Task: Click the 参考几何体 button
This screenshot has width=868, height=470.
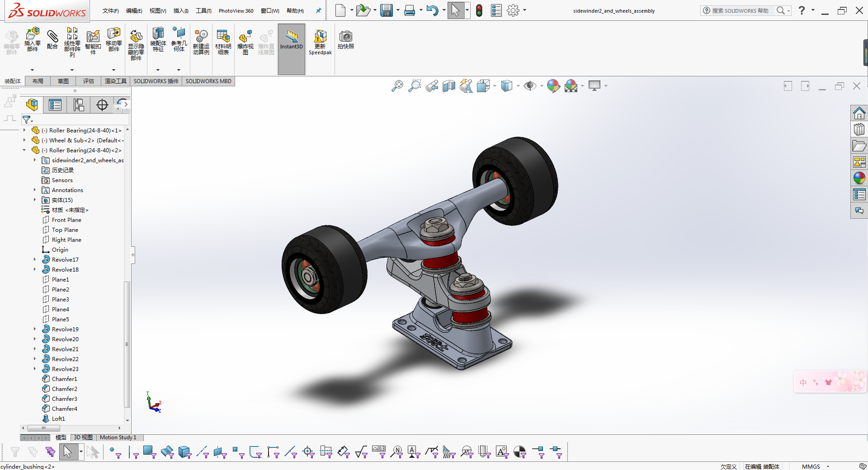Action: [179, 40]
